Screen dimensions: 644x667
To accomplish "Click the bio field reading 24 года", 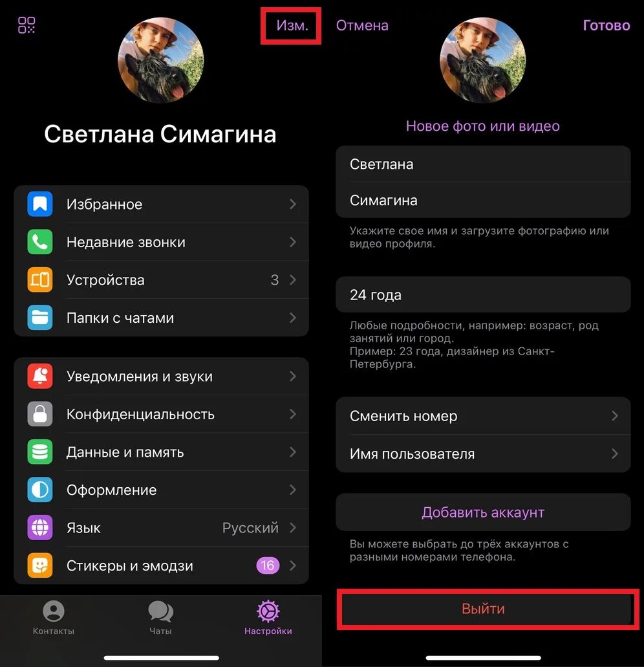I will coord(483,294).
